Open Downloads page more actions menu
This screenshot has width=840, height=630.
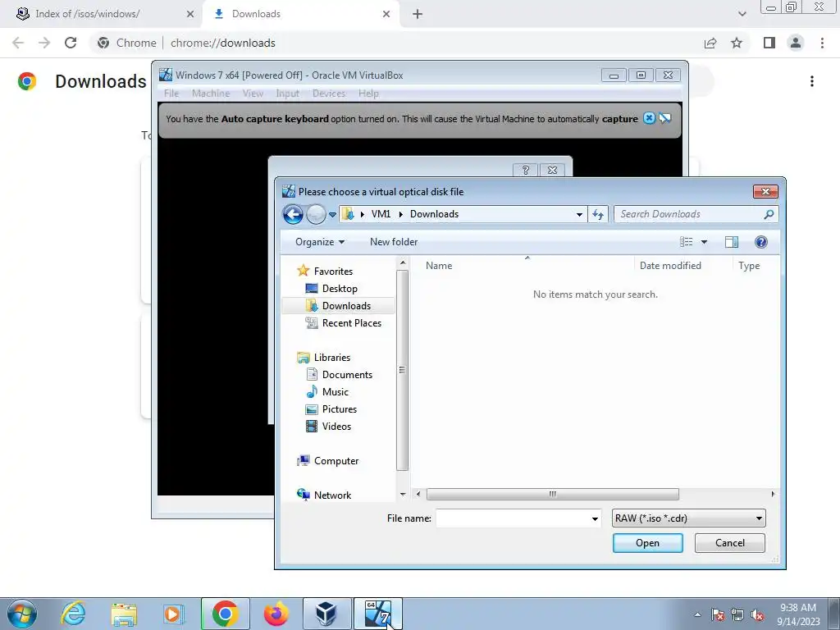(812, 81)
